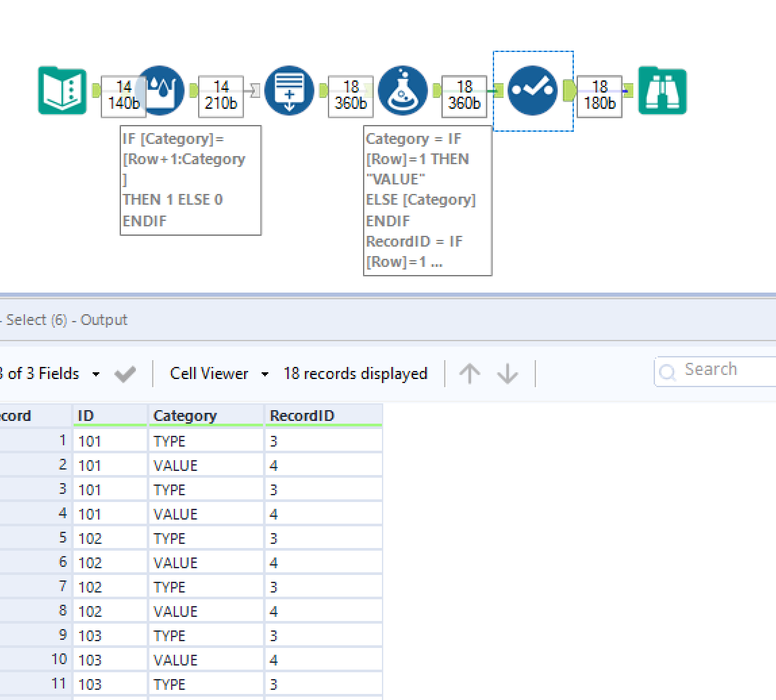
Task: Select the Formula tool annotation showing Category expression
Action: (427, 199)
